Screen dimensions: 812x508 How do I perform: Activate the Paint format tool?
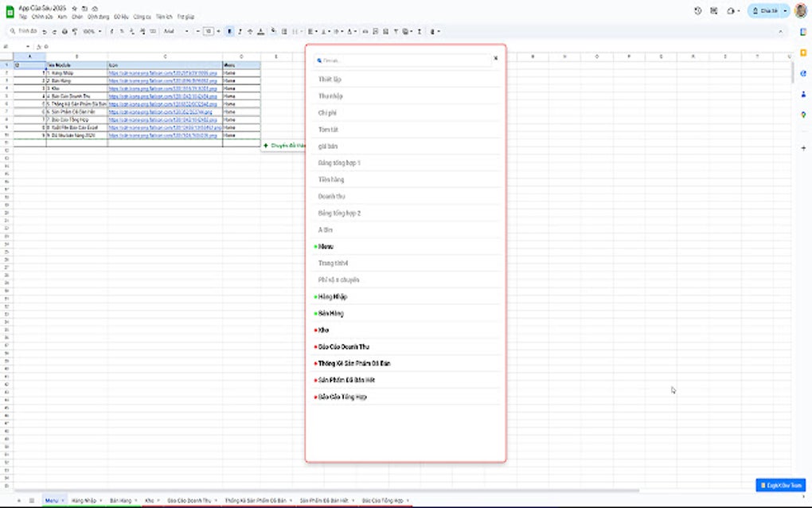pyautogui.click(x=76, y=32)
